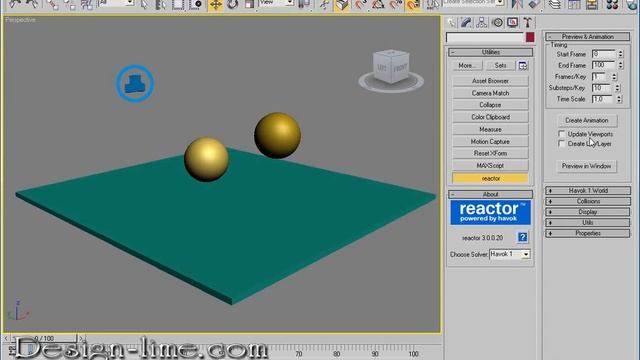640x360 pixels.
Task: Click the time slider 0 / 100
Action: point(44,338)
